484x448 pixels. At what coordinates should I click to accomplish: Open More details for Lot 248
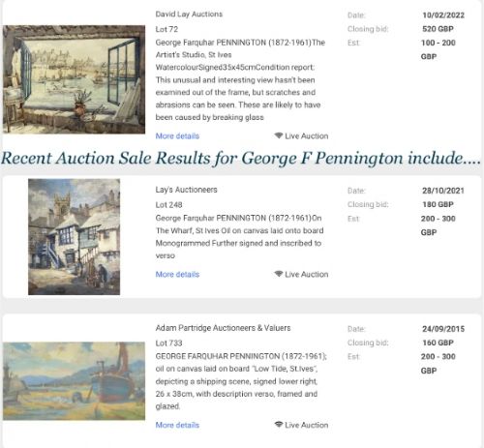[177, 275]
